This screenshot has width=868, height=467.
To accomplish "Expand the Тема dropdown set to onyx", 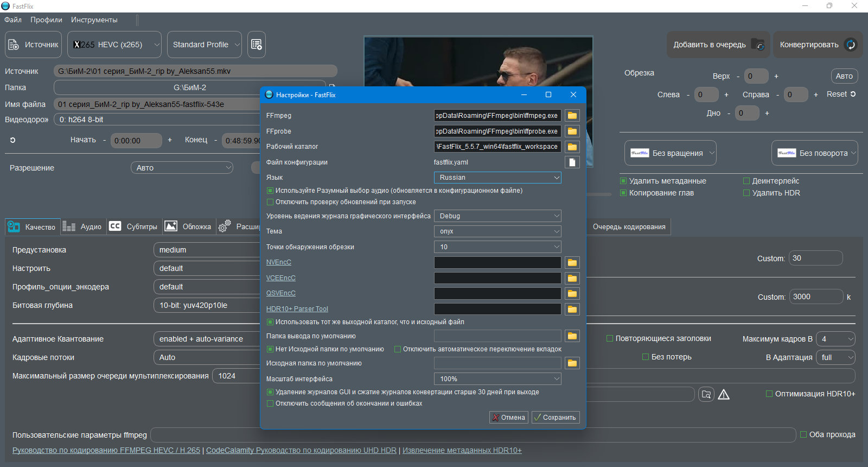I will click(x=497, y=231).
